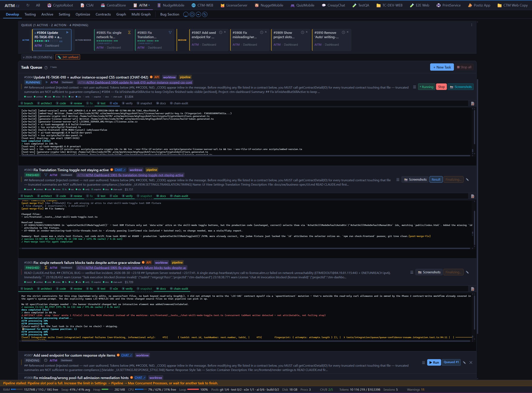The image size is (532, 393).
Task: Open Screenshots for task #5905
Action: coord(429,272)
